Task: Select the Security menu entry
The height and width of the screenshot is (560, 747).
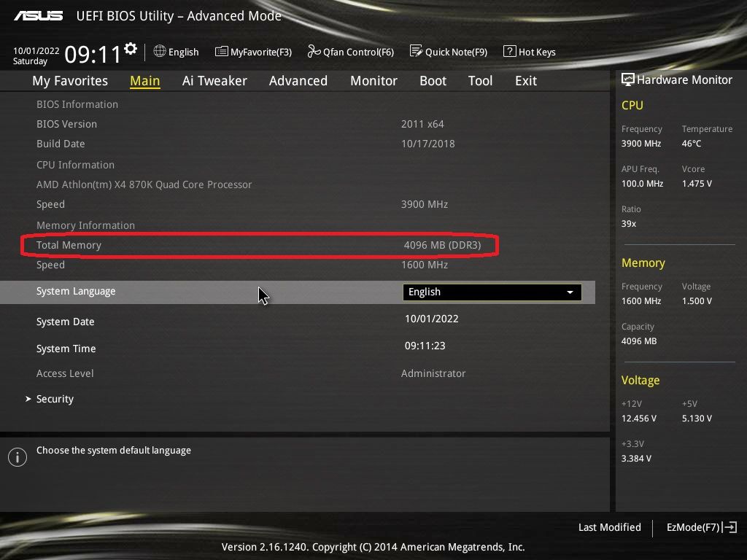Action: (55, 399)
